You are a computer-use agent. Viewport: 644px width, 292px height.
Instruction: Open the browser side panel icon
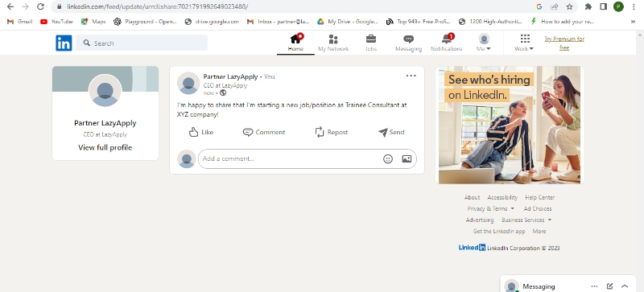click(603, 6)
